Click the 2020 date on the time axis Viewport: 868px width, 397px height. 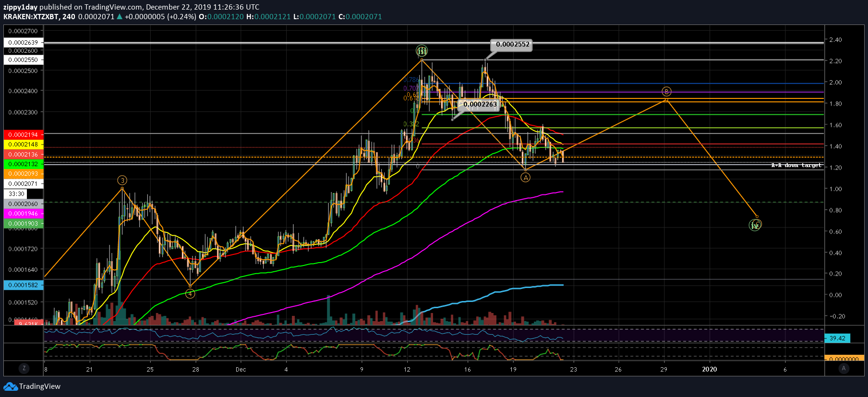click(x=710, y=369)
